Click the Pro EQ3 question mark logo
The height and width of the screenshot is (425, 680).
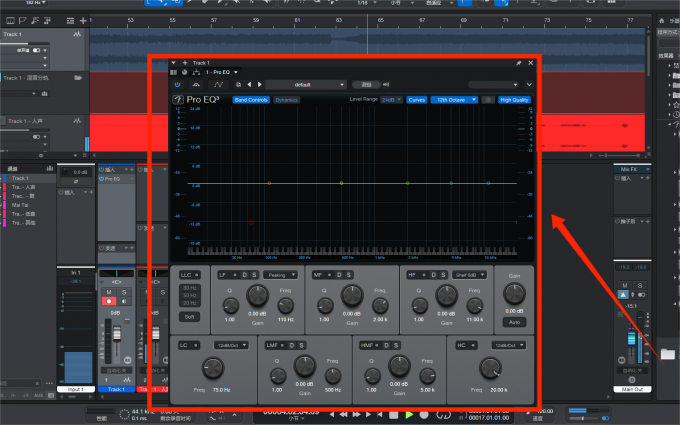click(178, 100)
